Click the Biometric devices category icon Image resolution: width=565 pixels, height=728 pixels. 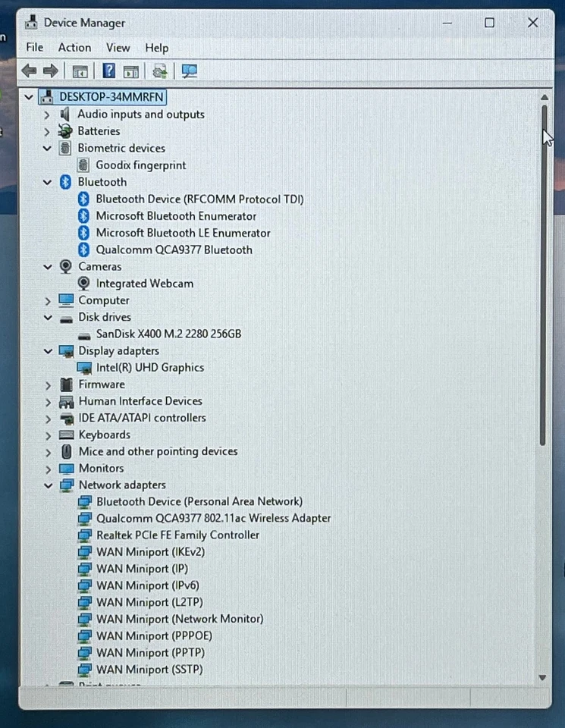pyautogui.click(x=65, y=148)
